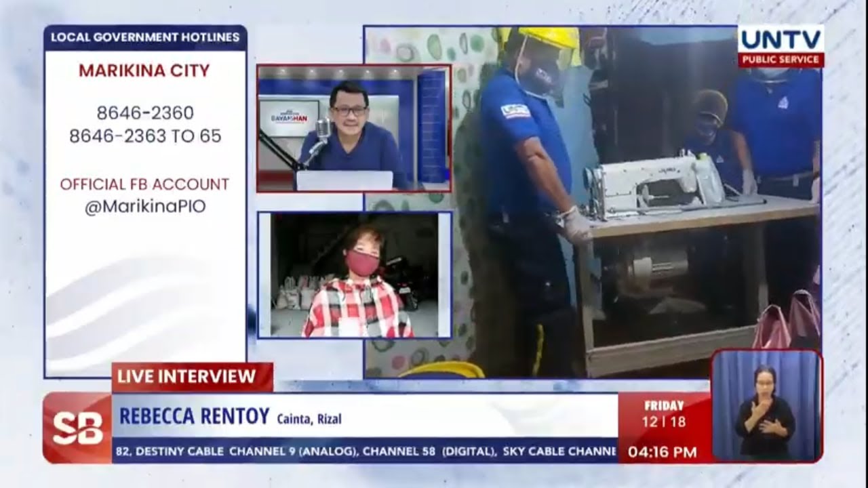Click the time 04:16 PM
This screenshot has width=868, height=488.
pos(662,452)
